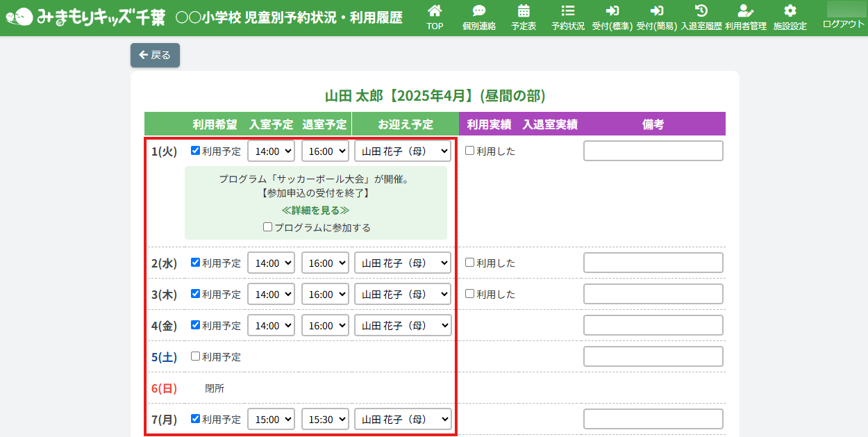Click the 戻る back button
The image size is (868, 437).
point(155,55)
